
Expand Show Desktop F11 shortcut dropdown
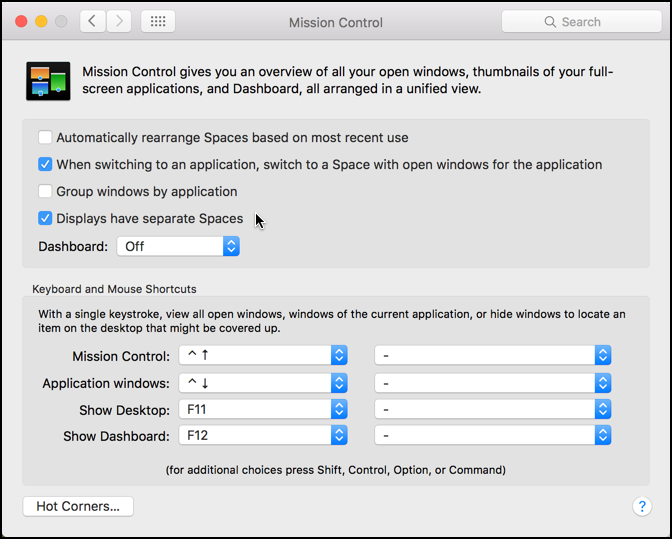262,409
